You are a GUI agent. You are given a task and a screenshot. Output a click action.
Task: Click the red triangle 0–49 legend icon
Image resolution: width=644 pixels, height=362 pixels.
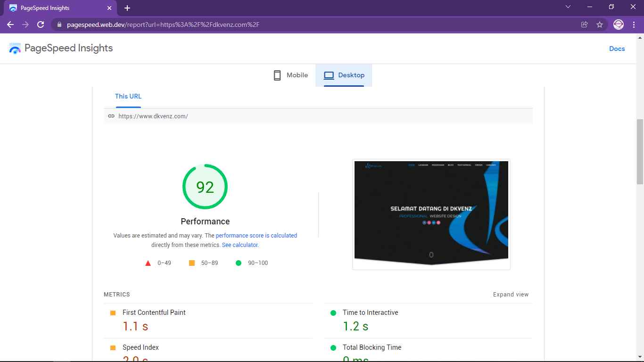(x=148, y=263)
